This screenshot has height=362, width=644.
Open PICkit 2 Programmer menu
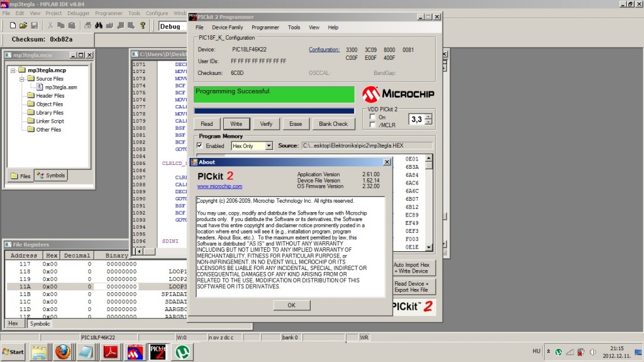[x=265, y=27]
